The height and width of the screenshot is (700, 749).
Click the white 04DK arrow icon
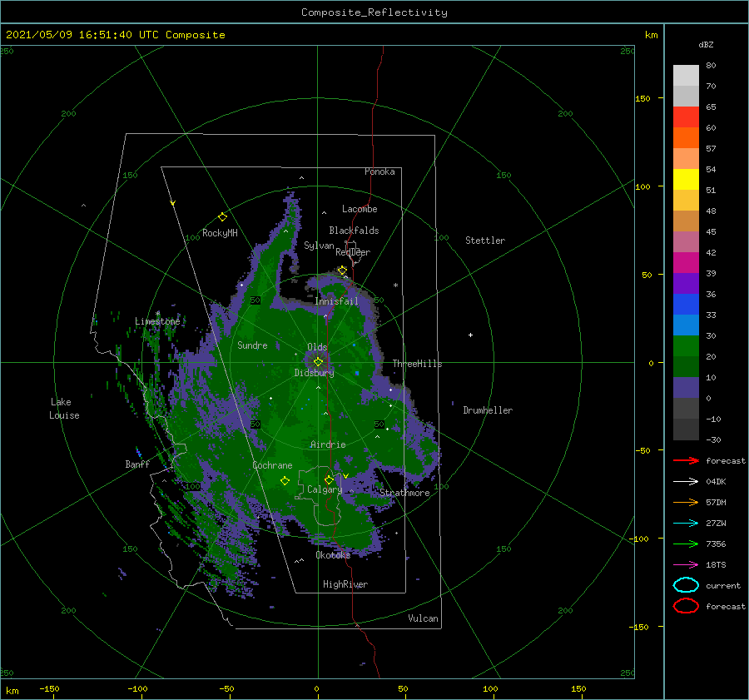(x=686, y=482)
